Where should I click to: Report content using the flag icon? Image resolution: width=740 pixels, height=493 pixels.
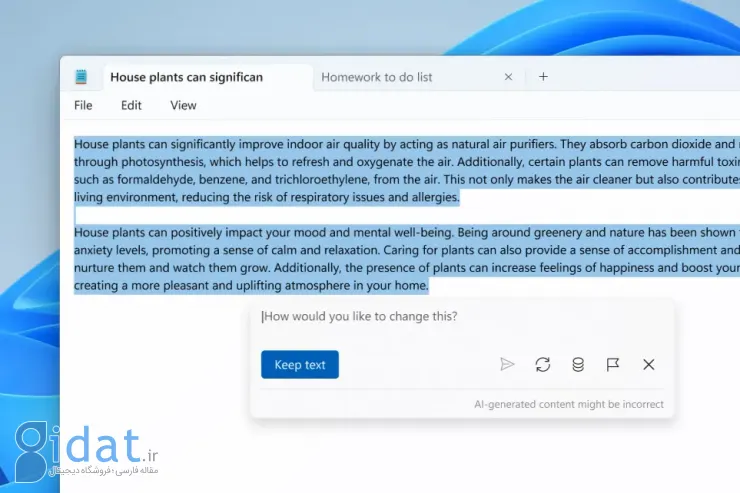(x=613, y=364)
